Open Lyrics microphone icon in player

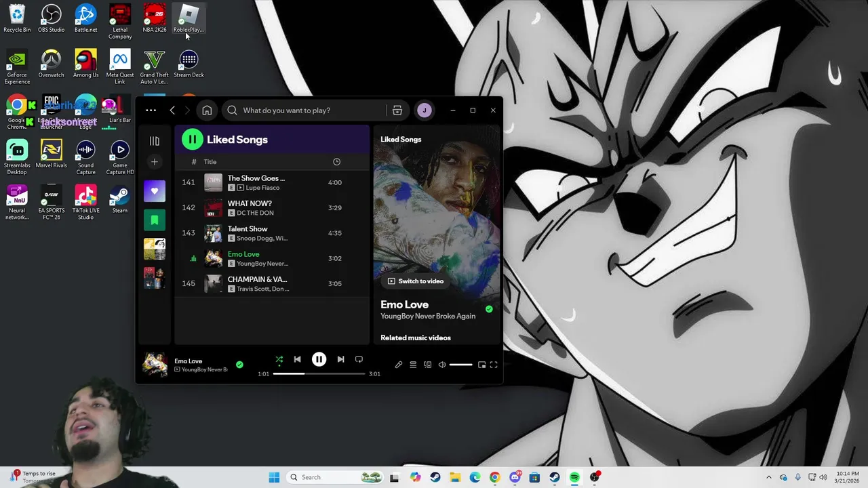coord(399,365)
